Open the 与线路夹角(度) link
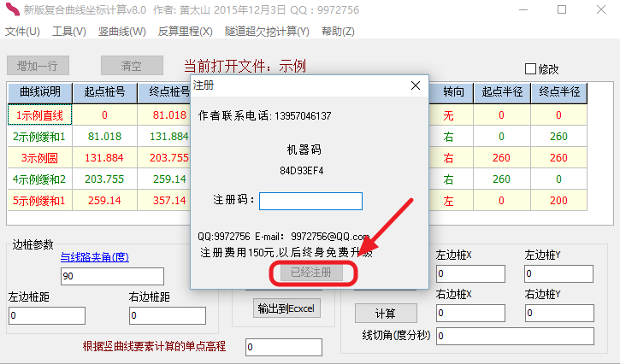This screenshot has width=620, height=364. 95,257
